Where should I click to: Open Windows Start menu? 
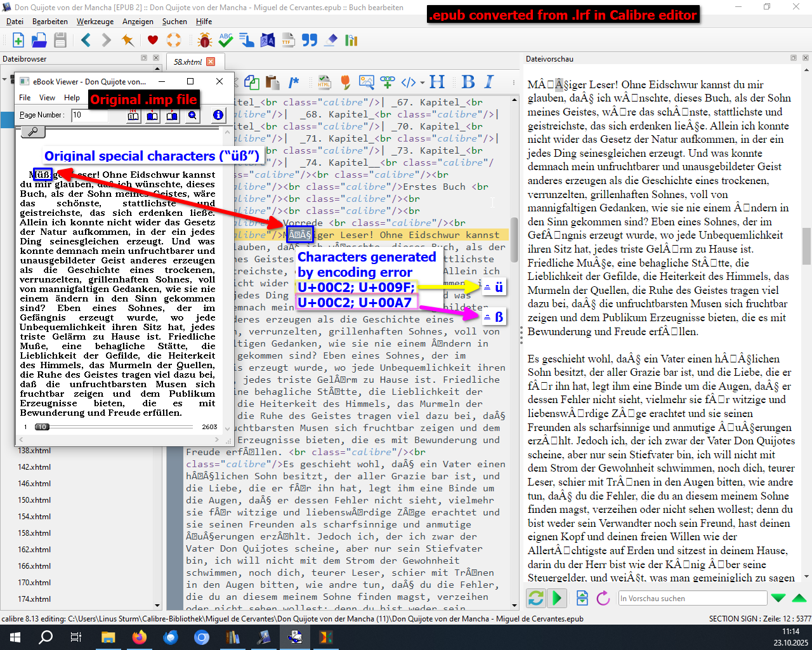(x=15, y=637)
